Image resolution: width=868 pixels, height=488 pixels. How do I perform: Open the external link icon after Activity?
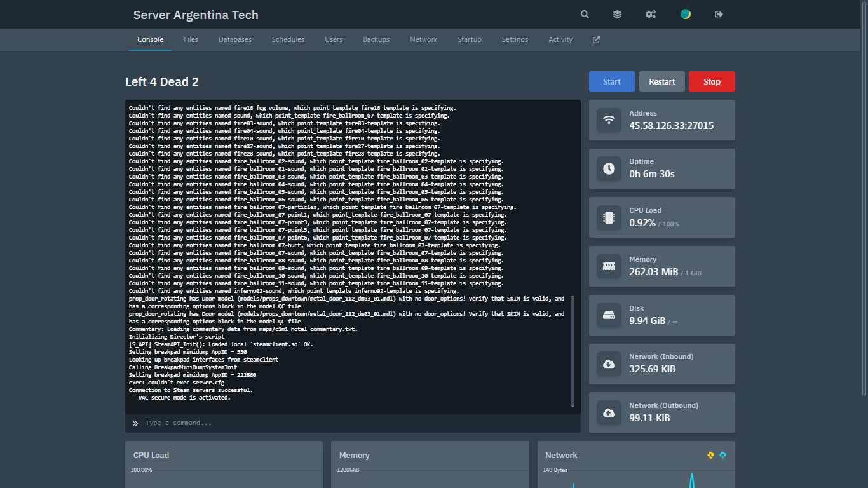pos(596,39)
